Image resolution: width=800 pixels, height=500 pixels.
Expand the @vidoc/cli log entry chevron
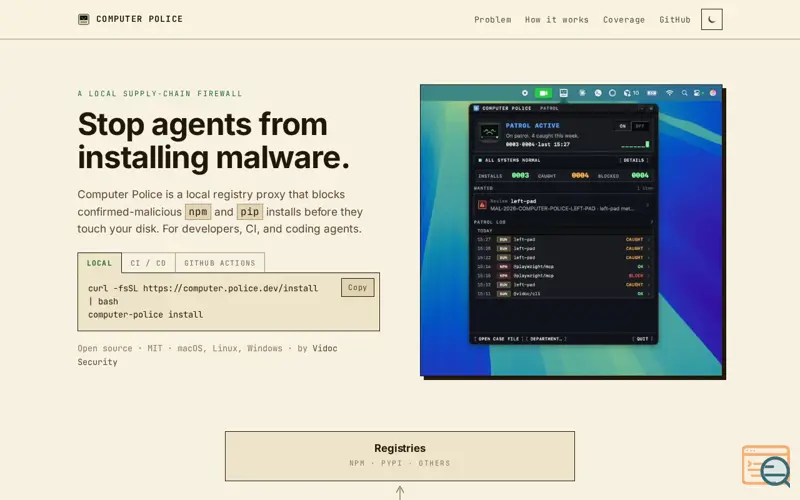point(648,294)
